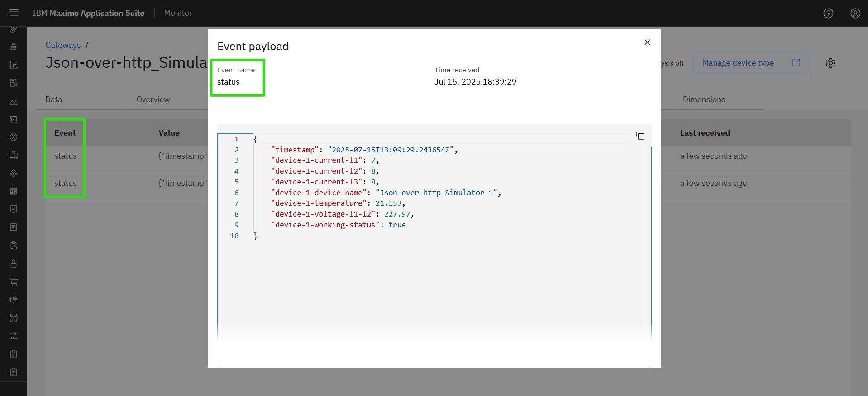Go to the Gateways breadcrumb link
868x396 pixels.
(x=63, y=45)
